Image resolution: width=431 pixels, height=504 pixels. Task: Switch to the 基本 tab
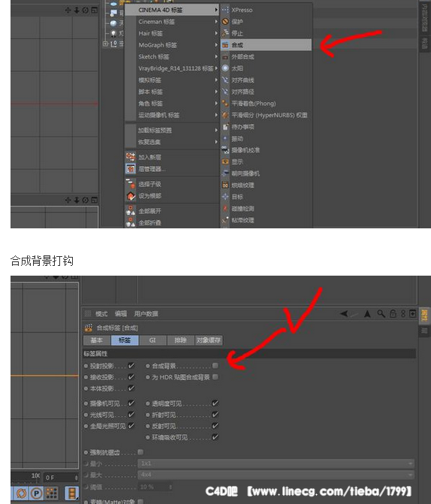pos(96,340)
